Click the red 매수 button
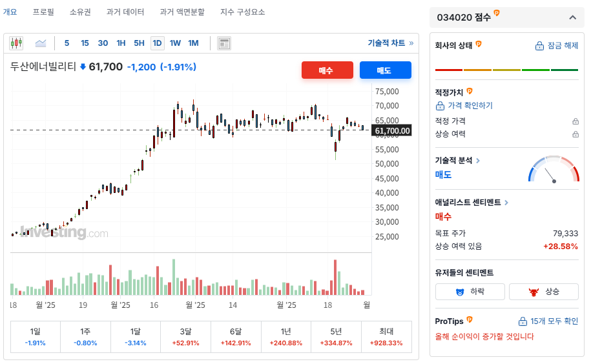This screenshot has width=591, height=364. [327, 70]
